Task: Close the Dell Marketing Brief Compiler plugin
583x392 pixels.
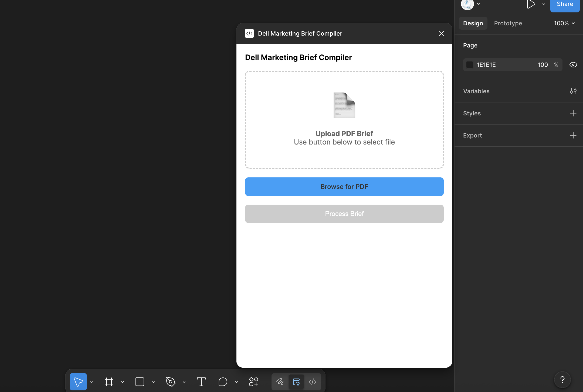Action: (442, 33)
